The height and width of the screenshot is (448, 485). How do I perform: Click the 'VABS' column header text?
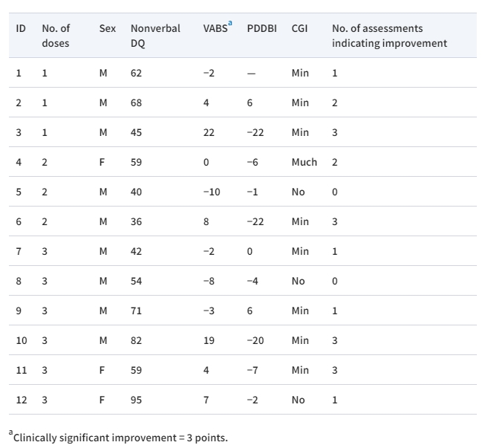(215, 28)
